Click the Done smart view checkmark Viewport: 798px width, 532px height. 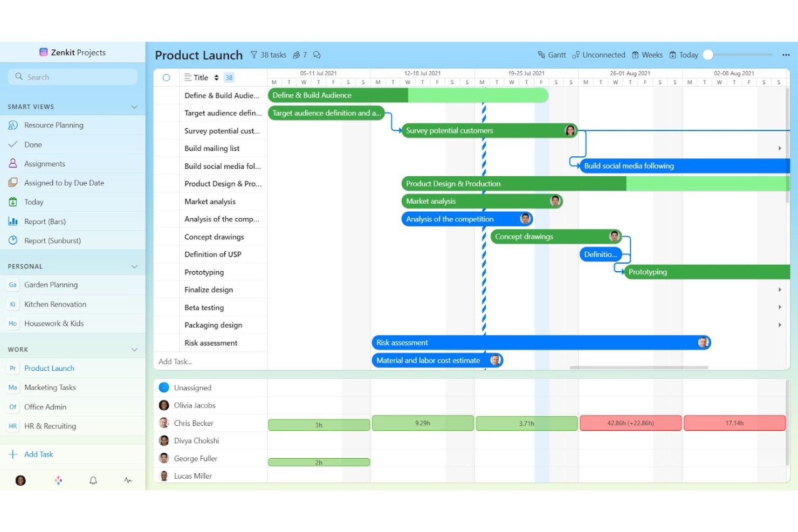pos(13,144)
